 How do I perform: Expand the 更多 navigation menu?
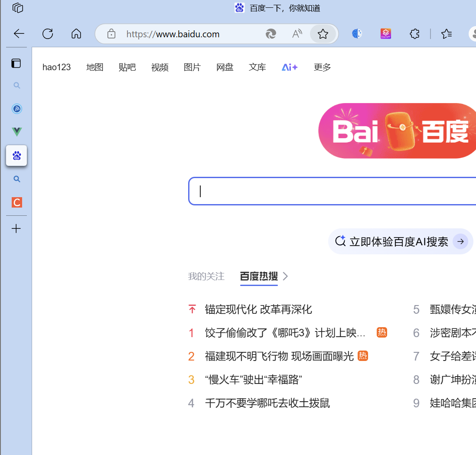coord(322,67)
